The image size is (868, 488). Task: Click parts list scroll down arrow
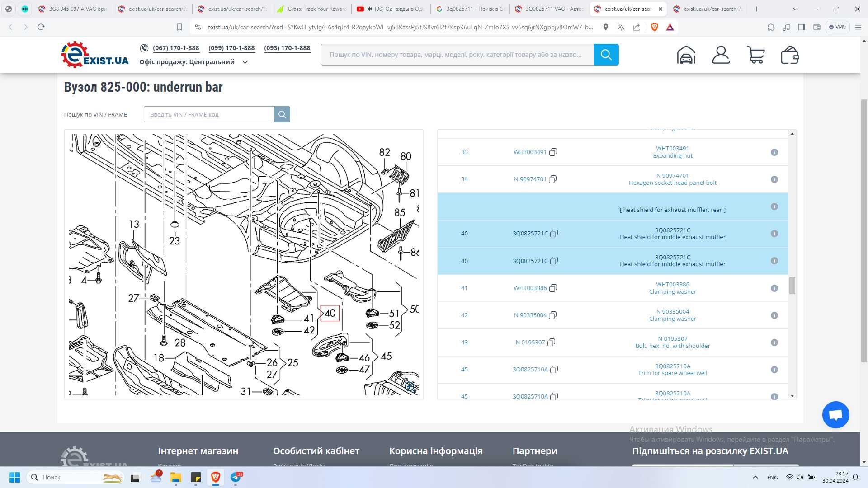[792, 396]
